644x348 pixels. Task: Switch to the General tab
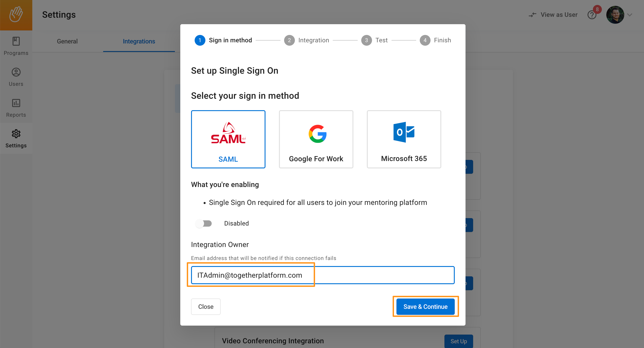pos(67,41)
